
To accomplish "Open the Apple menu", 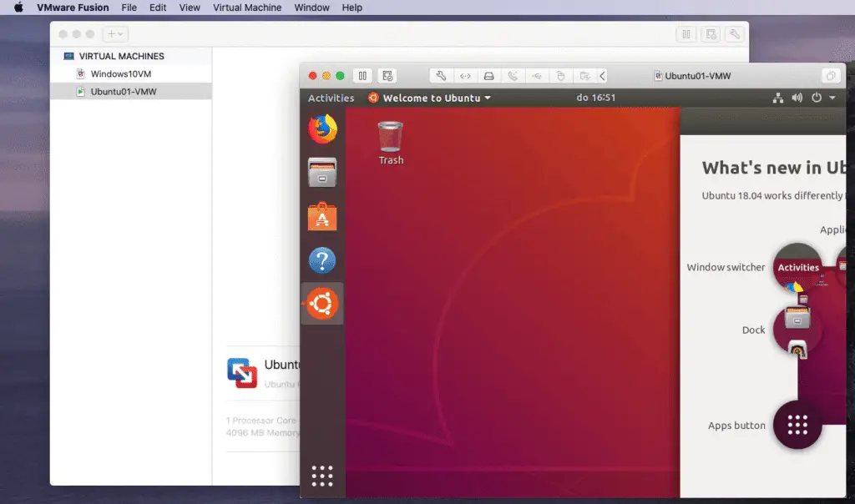I will tap(18, 8).
